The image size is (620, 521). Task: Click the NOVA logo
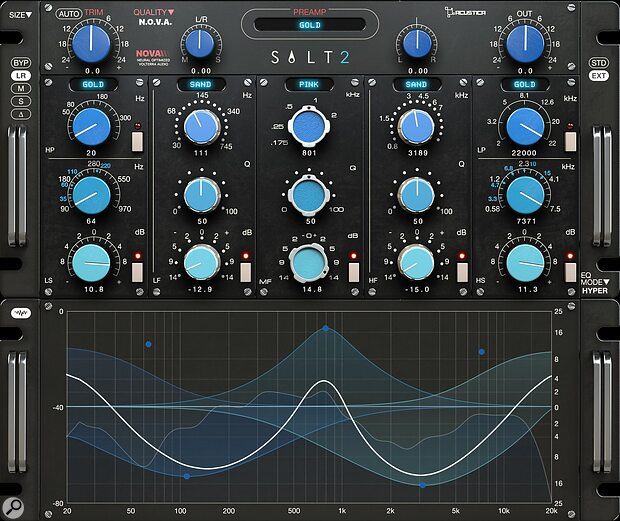153,56
